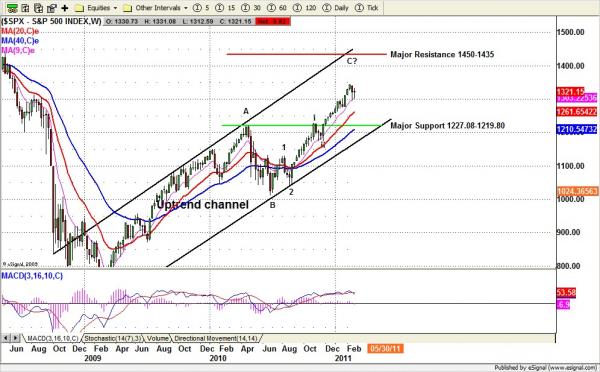Viewport: 600px width, 372px height.
Task: Open the Stochastic(14(7),3) study tab
Action: pos(113,338)
